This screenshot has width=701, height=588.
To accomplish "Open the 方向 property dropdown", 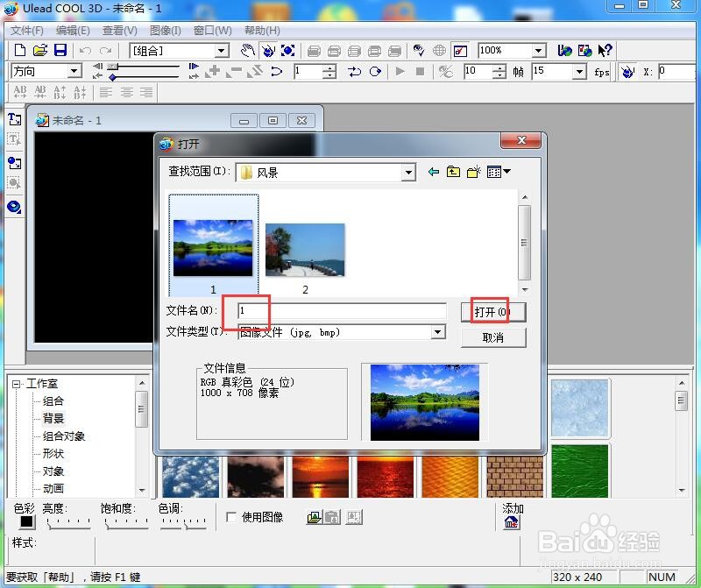I will (x=74, y=71).
